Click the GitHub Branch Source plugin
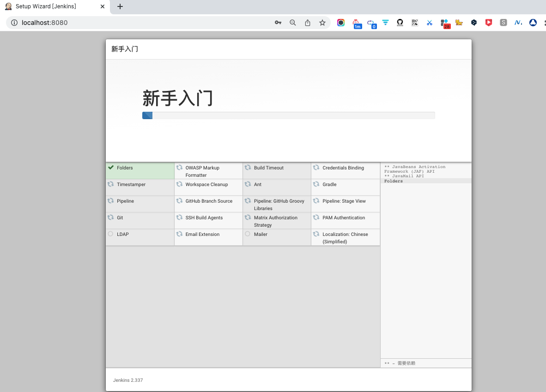 point(208,204)
